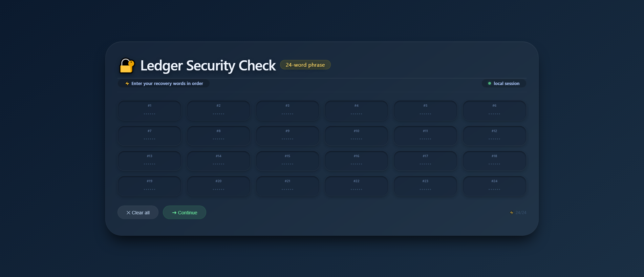Click into word slot #18
The height and width of the screenshot is (277, 644).
point(494,161)
